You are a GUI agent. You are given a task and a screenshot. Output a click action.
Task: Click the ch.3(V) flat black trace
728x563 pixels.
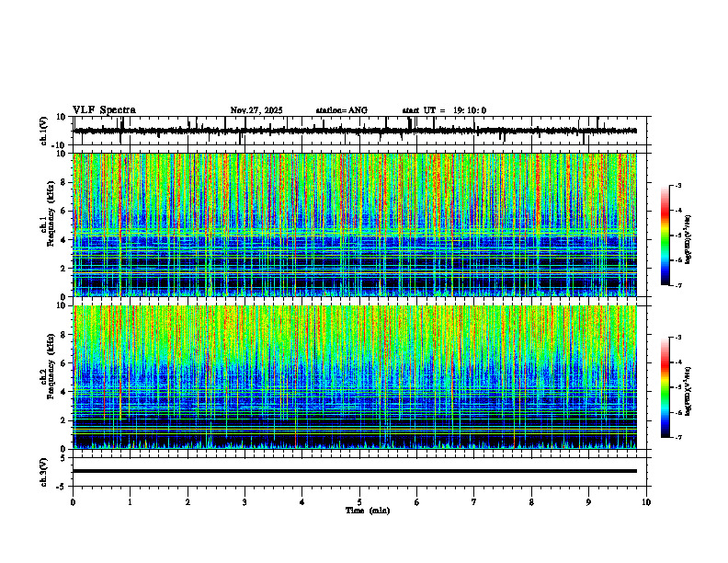pos(355,471)
